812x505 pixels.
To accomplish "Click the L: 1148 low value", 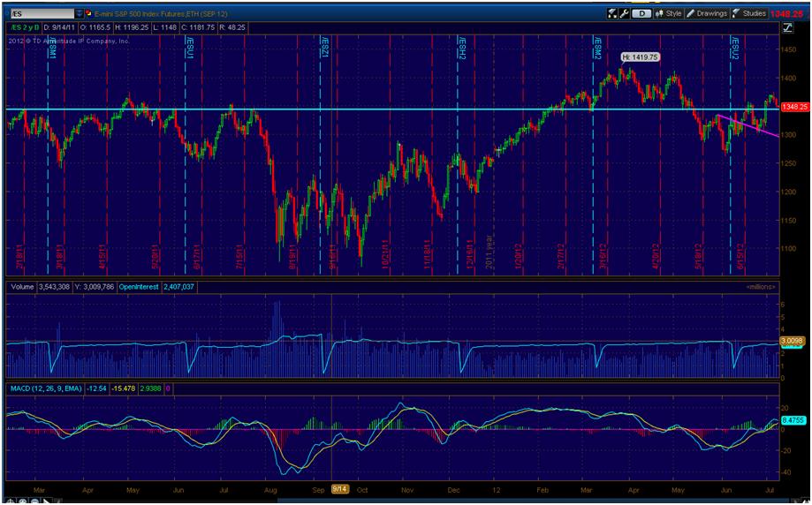I will (x=164, y=27).
